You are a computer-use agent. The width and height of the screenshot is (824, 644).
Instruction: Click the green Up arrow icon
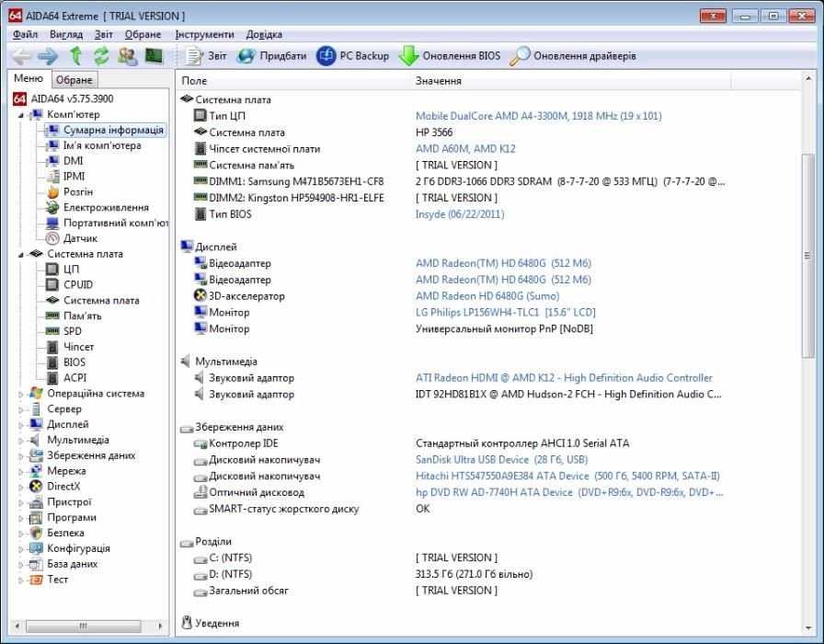[75, 56]
